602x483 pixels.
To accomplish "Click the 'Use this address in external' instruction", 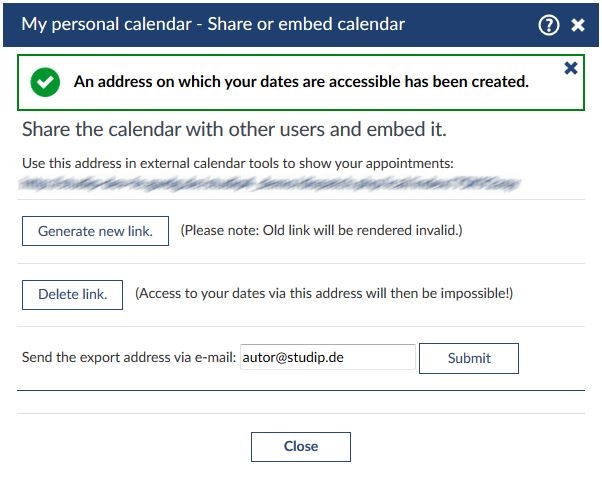I will click(x=237, y=162).
